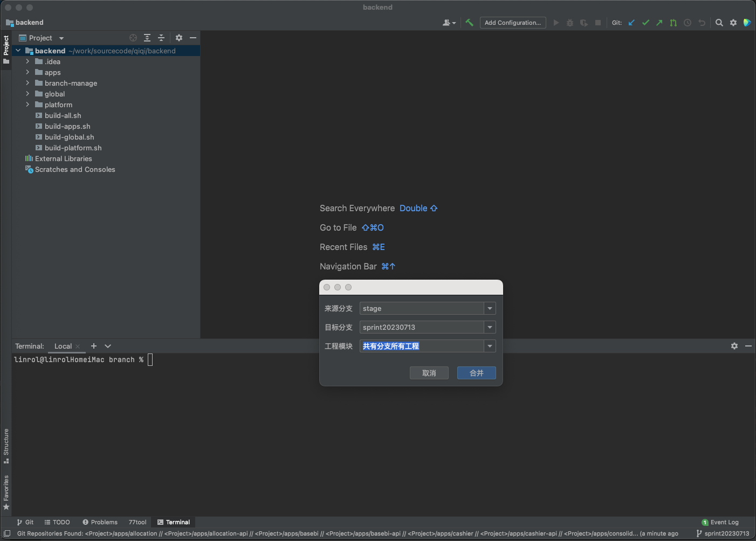Image resolution: width=756 pixels, height=541 pixels.
Task: Open Terminal panel settings gear
Action: pos(734,346)
